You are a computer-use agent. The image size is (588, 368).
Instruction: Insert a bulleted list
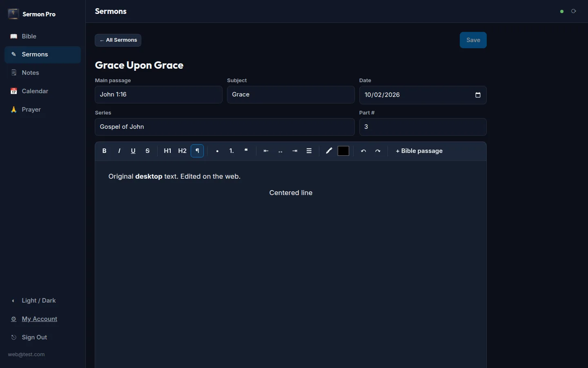[x=217, y=151]
